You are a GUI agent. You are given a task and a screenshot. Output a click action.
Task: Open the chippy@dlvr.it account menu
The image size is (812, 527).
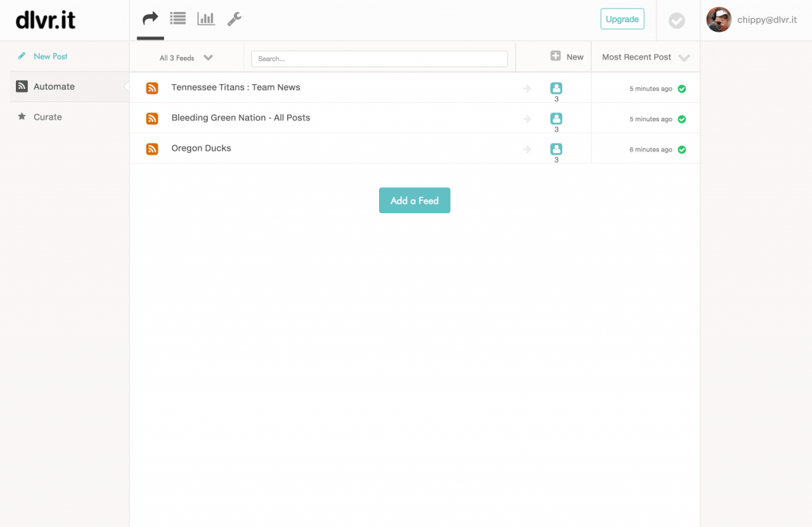point(767,20)
